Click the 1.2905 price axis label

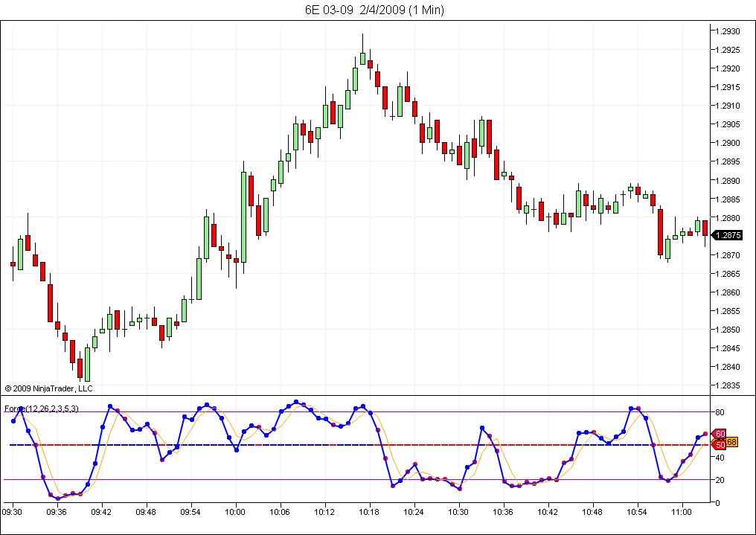coord(728,124)
